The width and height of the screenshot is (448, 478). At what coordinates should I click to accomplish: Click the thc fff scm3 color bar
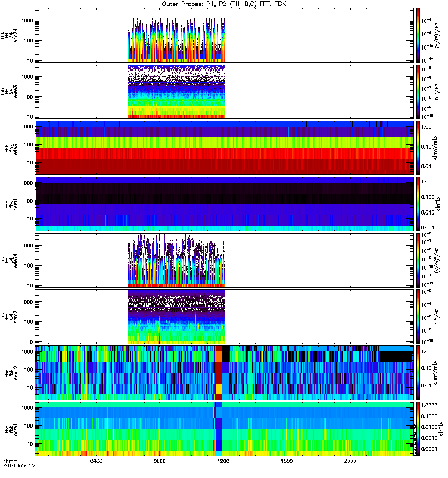(418, 317)
